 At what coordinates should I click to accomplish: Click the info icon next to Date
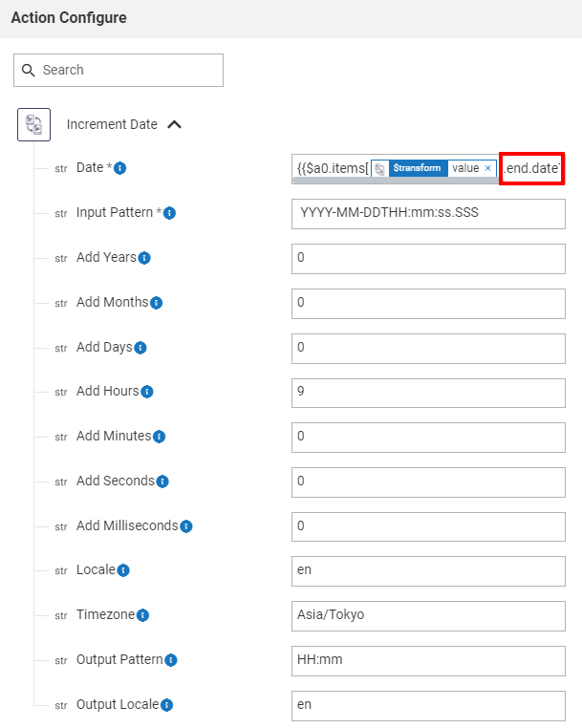[x=120, y=168]
